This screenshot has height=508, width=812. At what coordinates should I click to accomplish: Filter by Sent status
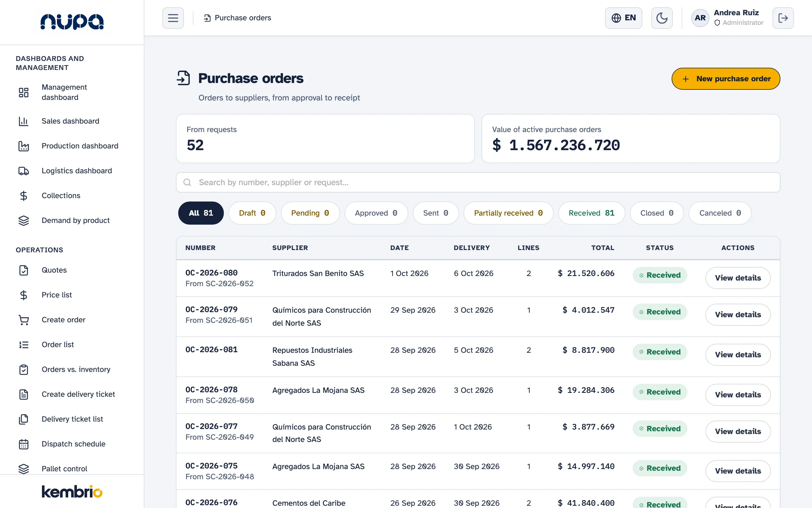click(x=436, y=213)
